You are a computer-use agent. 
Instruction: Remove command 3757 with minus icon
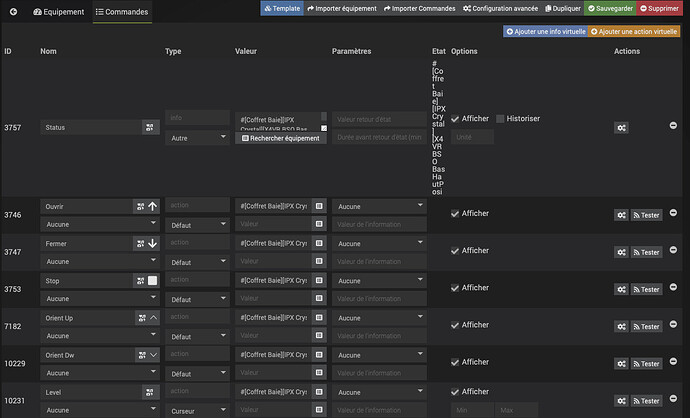pyautogui.click(x=673, y=125)
